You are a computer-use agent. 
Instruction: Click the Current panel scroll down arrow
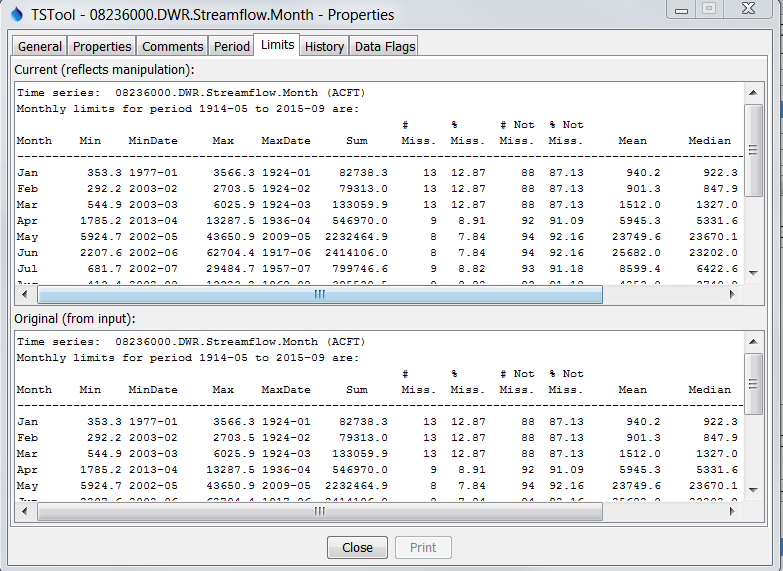coord(754,273)
